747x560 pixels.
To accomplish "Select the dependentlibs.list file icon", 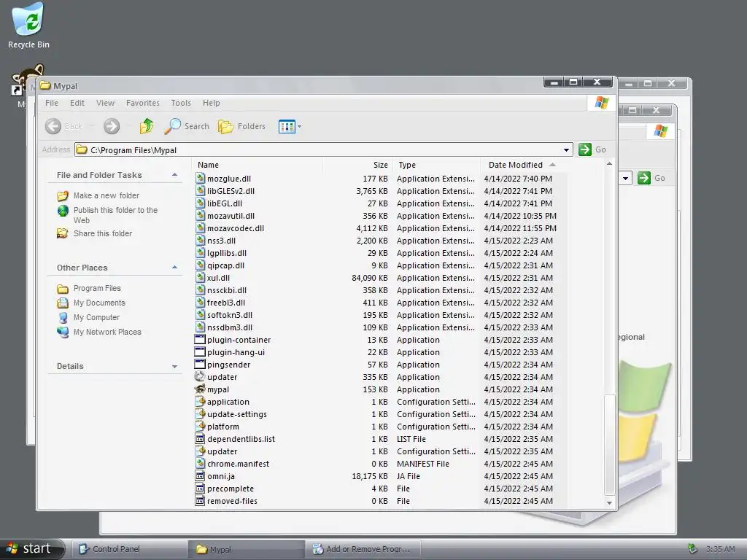I will pos(201,438).
